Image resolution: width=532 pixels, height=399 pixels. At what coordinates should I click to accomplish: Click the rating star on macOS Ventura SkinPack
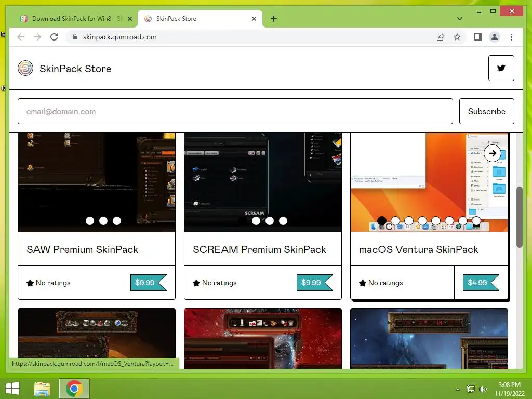362,283
